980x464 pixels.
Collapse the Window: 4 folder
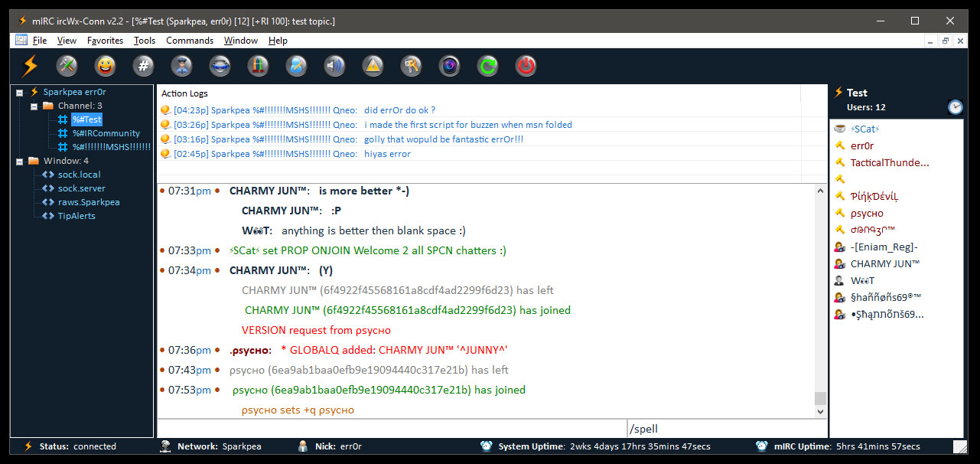(x=20, y=161)
